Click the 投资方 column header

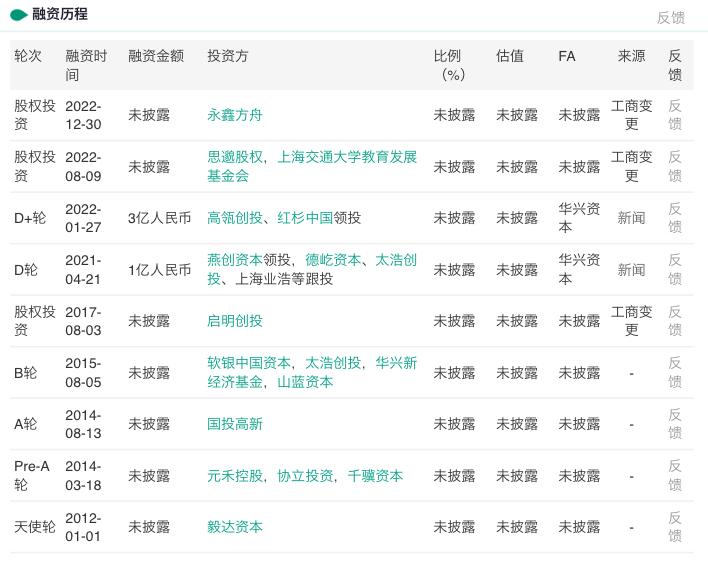(x=228, y=56)
